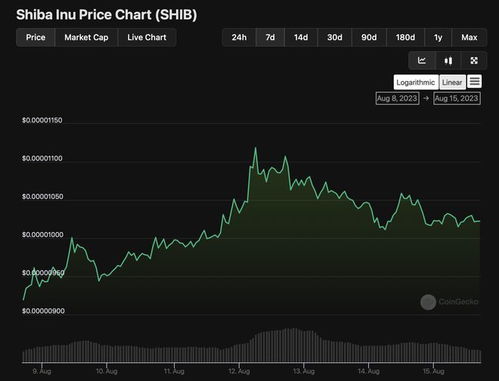Image resolution: width=499 pixels, height=381 pixels.
Task: Click the $0.00000900 axis label
Action: click(43, 311)
